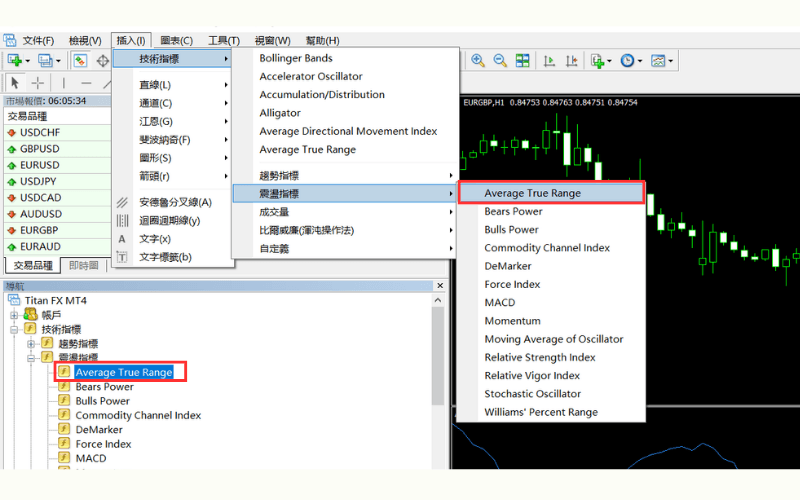Click the zoom in magnifier toolbar icon
The width and height of the screenshot is (800, 500).
[478, 61]
